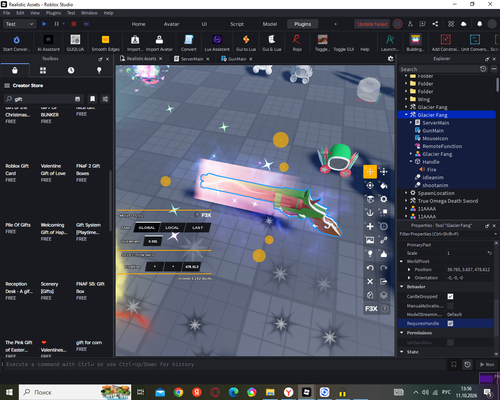Click in the Explorer Search field

439,69
